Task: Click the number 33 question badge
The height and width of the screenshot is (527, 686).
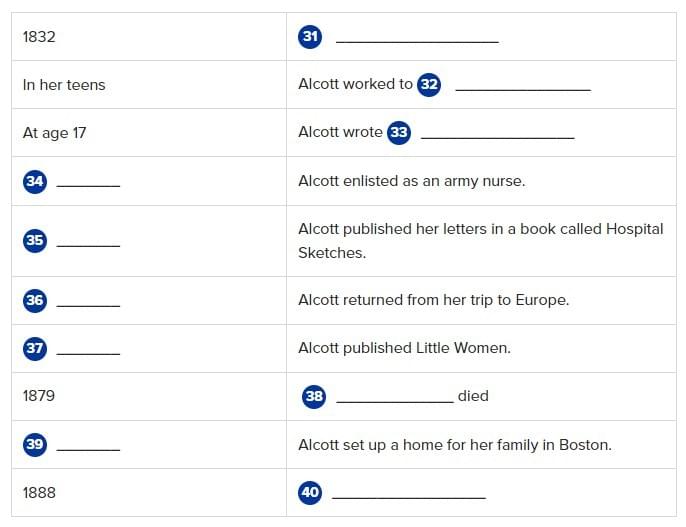Action: pos(399,133)
